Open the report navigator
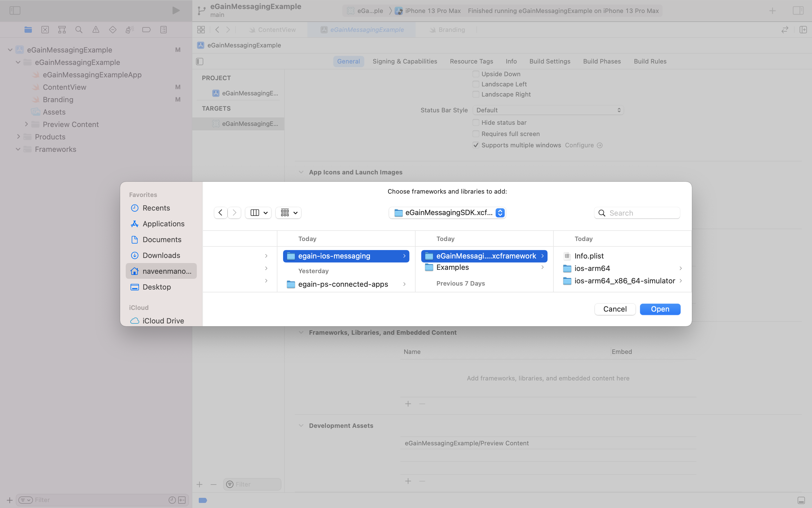 (164, 30)
